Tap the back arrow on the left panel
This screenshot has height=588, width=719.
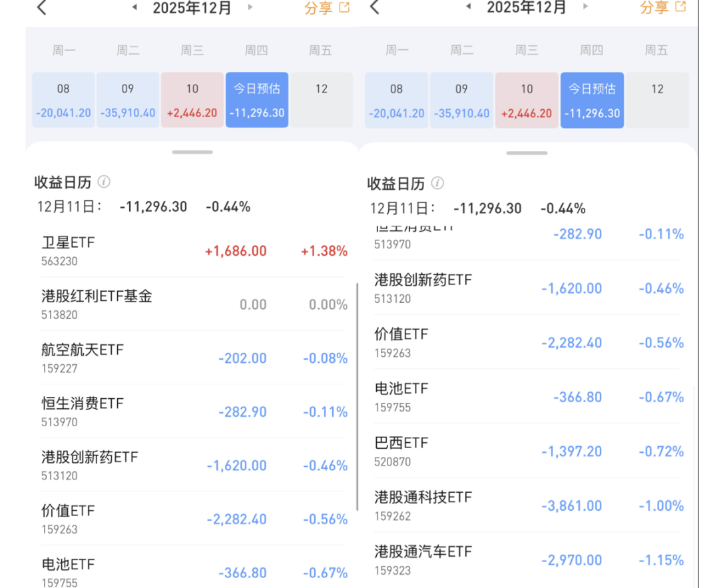41,9
